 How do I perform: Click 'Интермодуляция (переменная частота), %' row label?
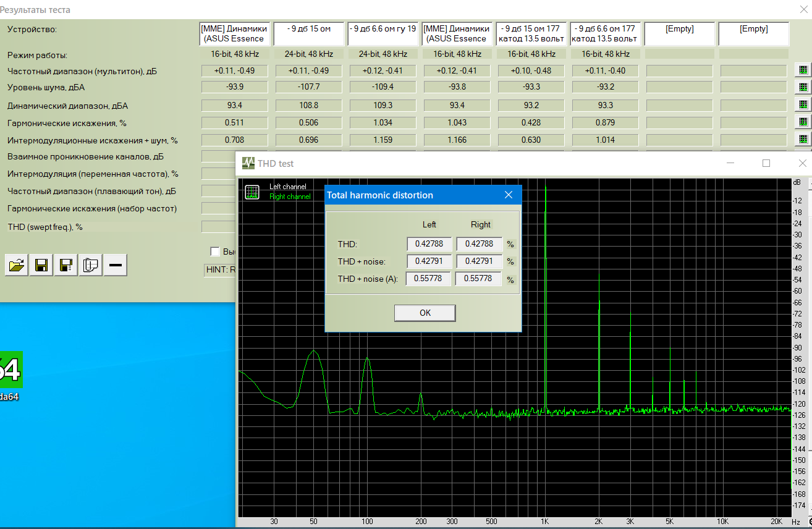93,174
